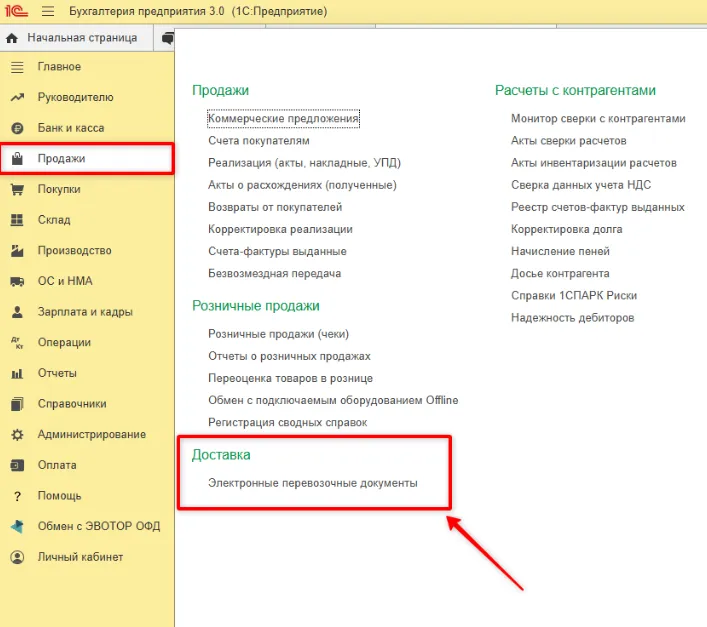Open Начисление пеней
This screenshot has height=627, width=707.
pyautogui.click(x=560, y=251)
